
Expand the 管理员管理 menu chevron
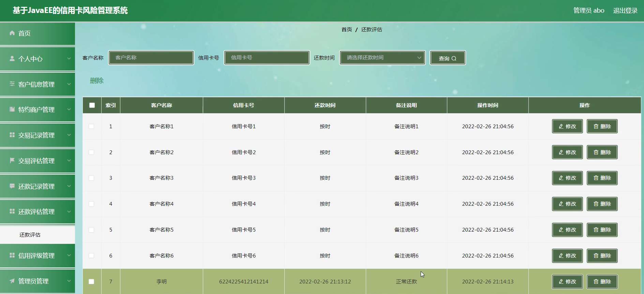69,281
